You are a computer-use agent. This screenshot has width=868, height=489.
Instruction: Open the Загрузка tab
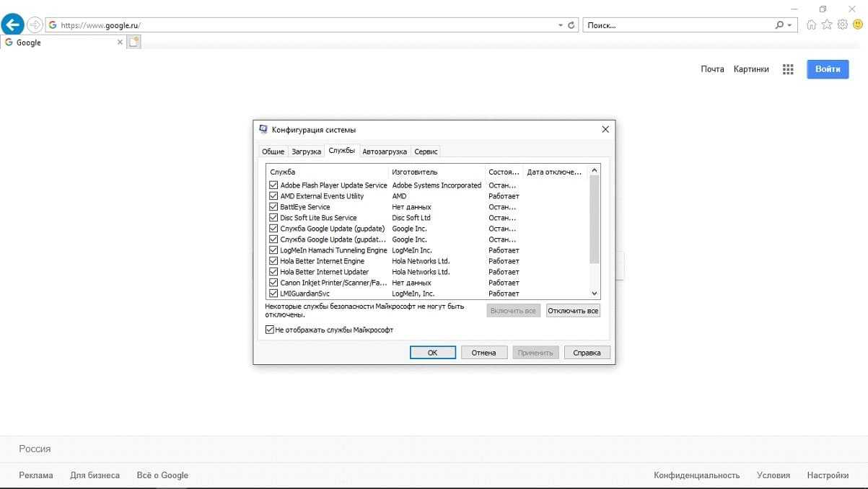(306, 151)
